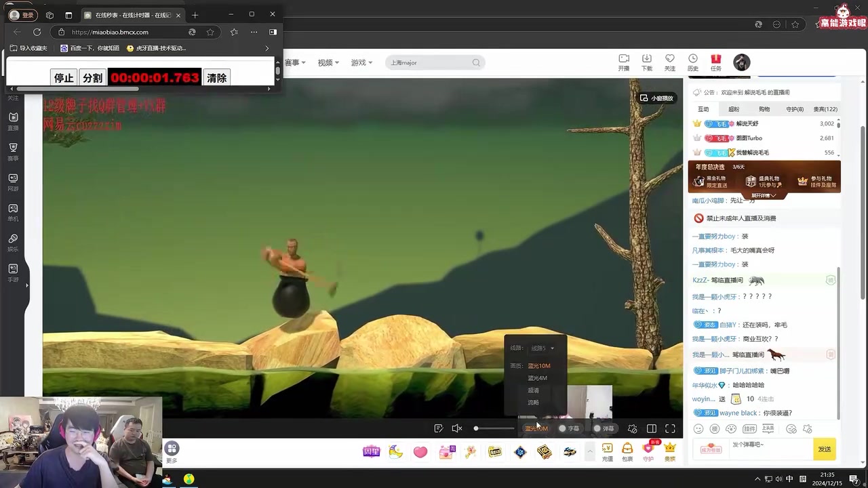
Task: Expand the gift bar up-chevron
Action: 589,451
